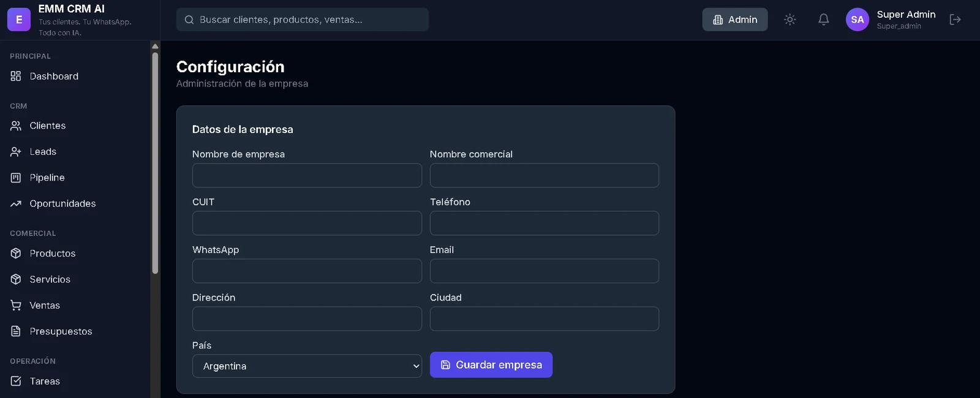Focus the CUIT input field
The height and width of the screenshot is (398, 980).
(307, 223)
